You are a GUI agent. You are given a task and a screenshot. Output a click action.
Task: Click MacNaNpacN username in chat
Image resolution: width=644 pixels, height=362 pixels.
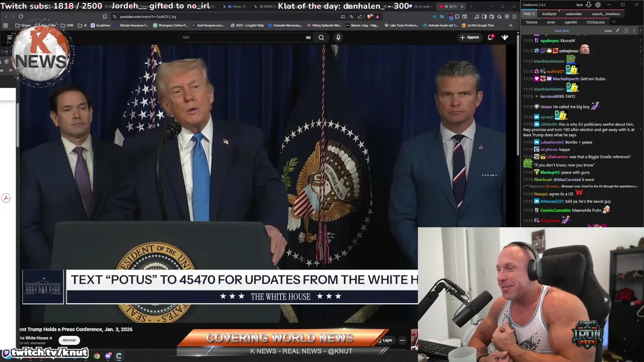(x=566, y=79)
